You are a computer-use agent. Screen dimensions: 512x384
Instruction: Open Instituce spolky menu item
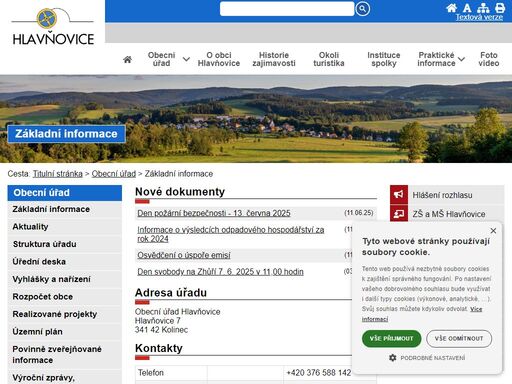[384, 59]
